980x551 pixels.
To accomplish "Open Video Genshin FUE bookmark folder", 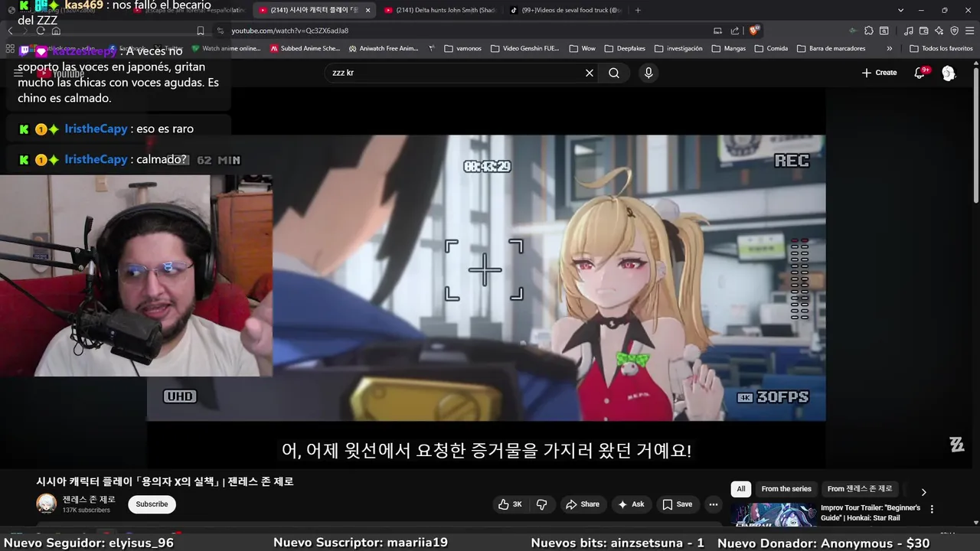I will tap(524, 48).
